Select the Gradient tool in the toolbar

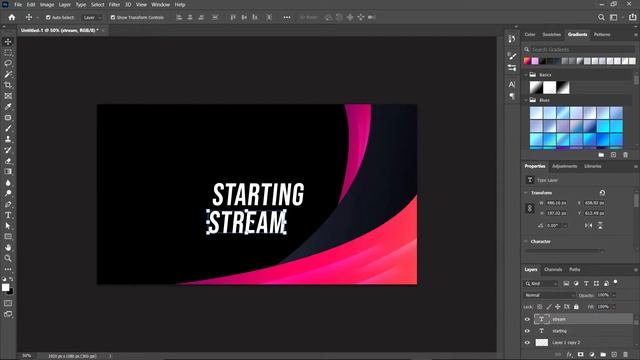tap(8, 171)
